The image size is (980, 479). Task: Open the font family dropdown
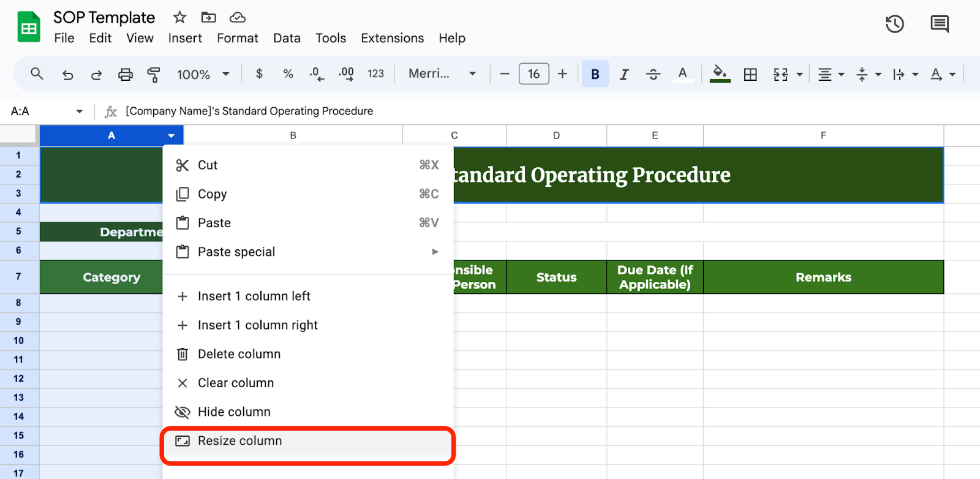(442, 74)
